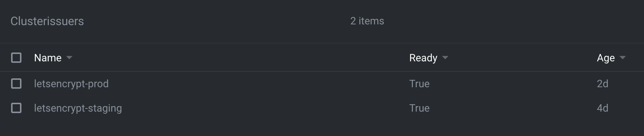Click blank space in the letsencrypt-prod row
Viewport: 644px width, 136px height.
pyautogui.click(x=259, y=84)
